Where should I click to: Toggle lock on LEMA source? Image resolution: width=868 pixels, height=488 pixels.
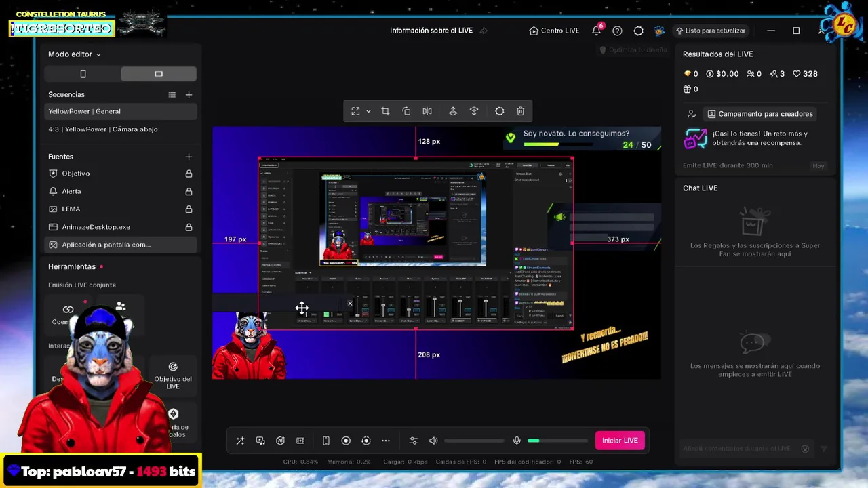189,209
